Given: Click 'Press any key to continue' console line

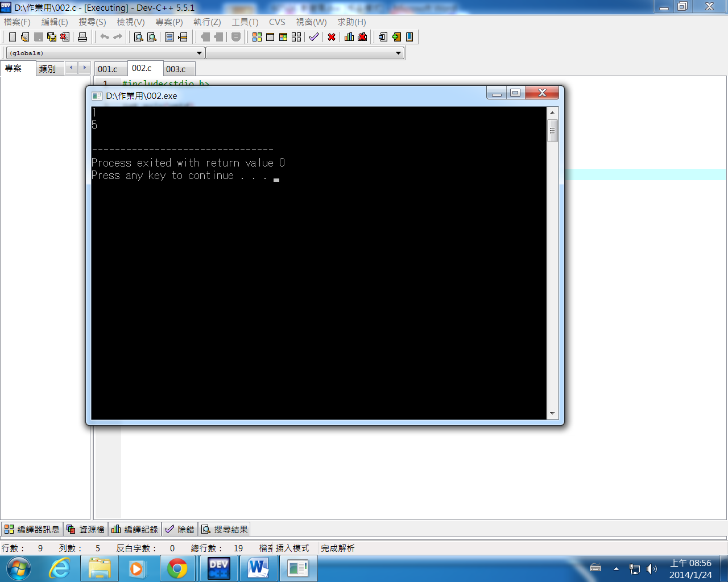Looking at the screenshot, I should tap(179, 176).
